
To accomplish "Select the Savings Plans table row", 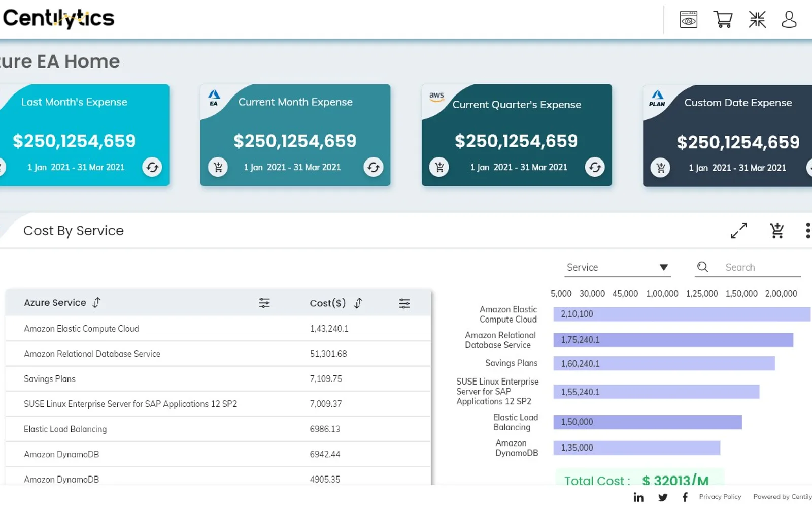I will point(218,379).
